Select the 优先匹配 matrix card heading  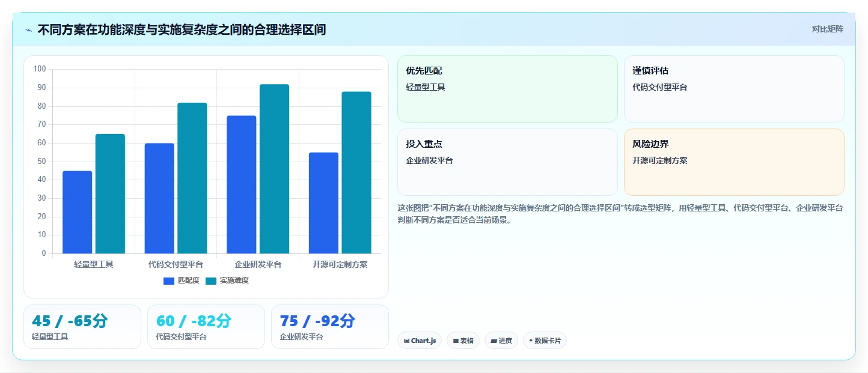pos(424,71)
